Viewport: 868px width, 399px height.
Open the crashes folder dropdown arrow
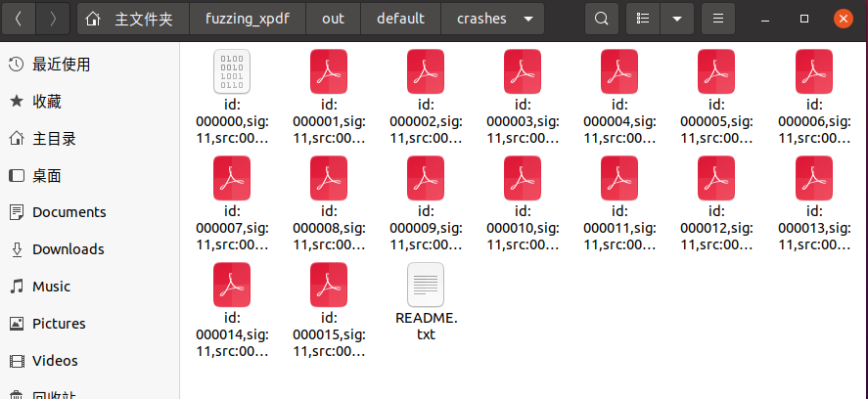tap(528, 19)
